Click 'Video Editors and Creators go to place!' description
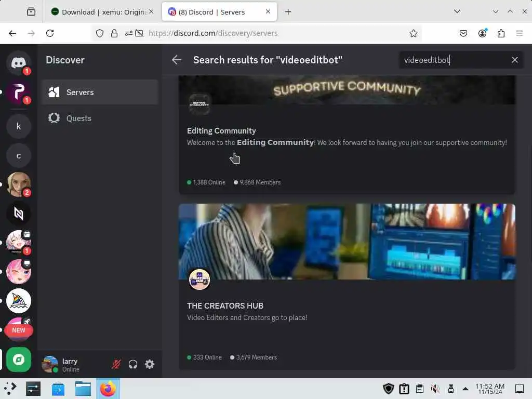The height and width of the screenshot is (399, 532). click(x=247, y=317)
